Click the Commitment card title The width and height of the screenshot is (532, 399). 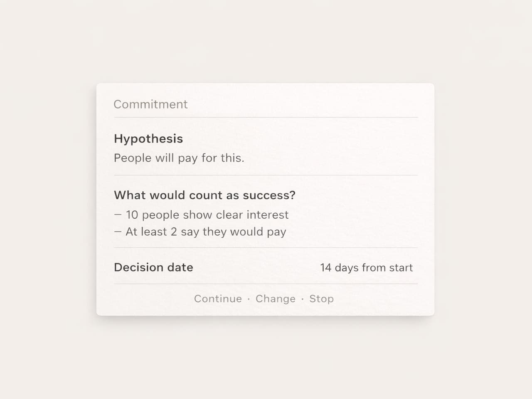click(150, 104)
